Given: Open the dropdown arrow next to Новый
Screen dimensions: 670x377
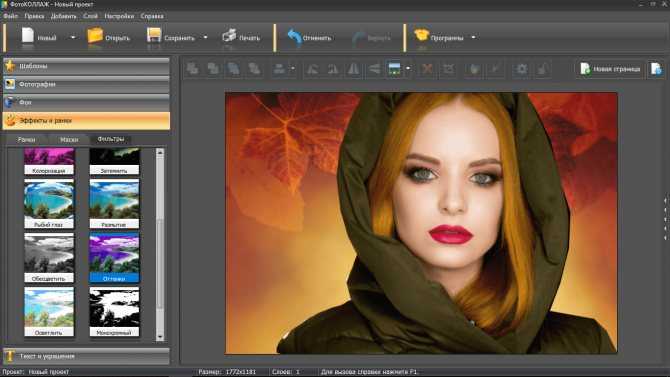Looking at the screenshot, I should 73,38.
